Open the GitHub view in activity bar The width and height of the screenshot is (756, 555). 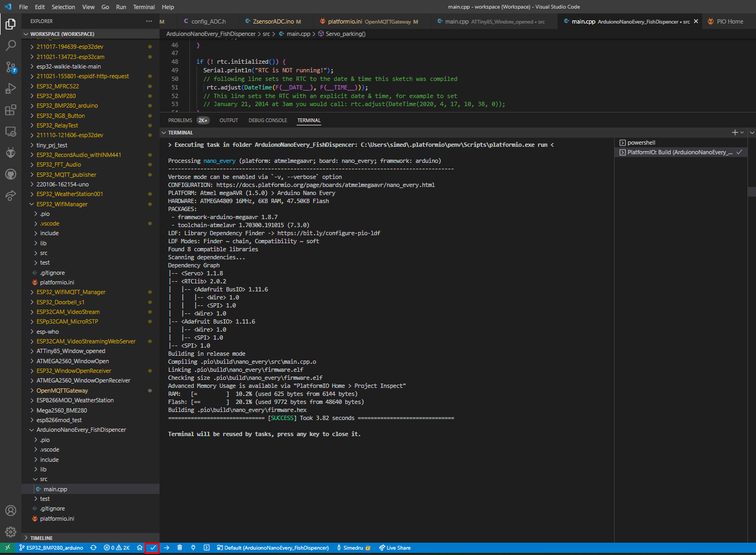(x=11, y=174)
